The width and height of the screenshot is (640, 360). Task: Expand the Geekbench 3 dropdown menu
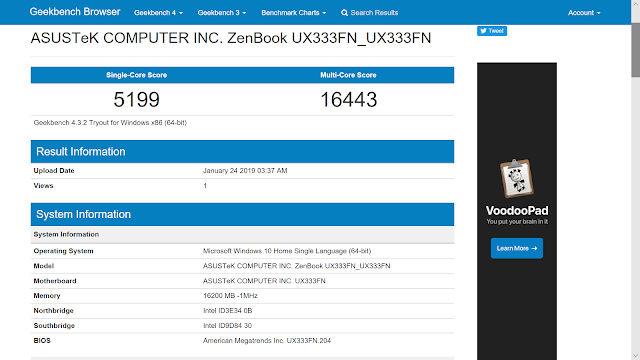coord(222,13)
